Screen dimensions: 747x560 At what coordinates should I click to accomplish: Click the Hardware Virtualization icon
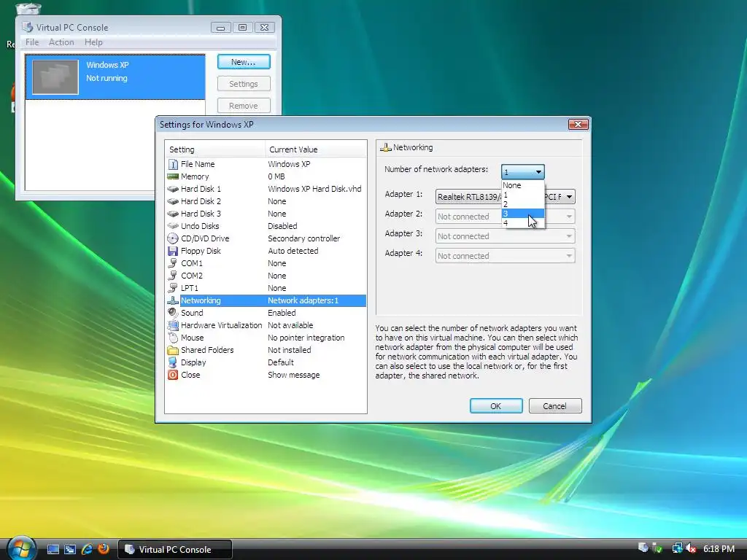pos(173,325)
